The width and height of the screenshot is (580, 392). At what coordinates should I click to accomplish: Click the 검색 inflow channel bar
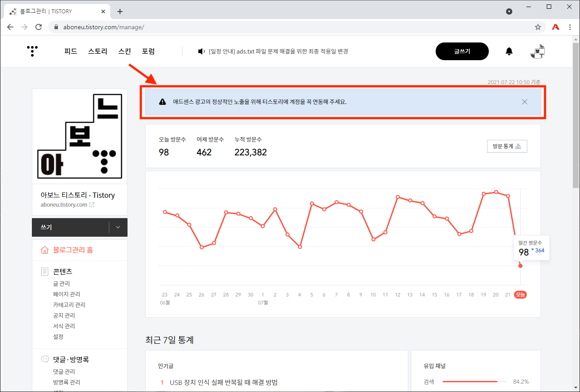coord(475,381)
